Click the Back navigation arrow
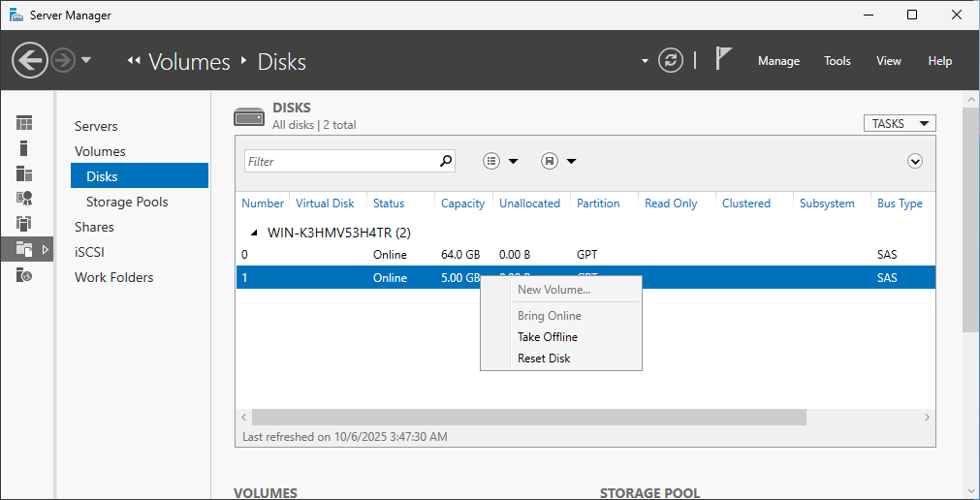This screenshot has height=500, width=980. (29, 61)
